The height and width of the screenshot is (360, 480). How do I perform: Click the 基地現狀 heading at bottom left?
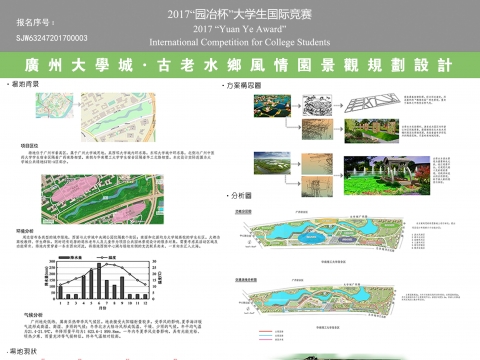[x=22, y=351]
